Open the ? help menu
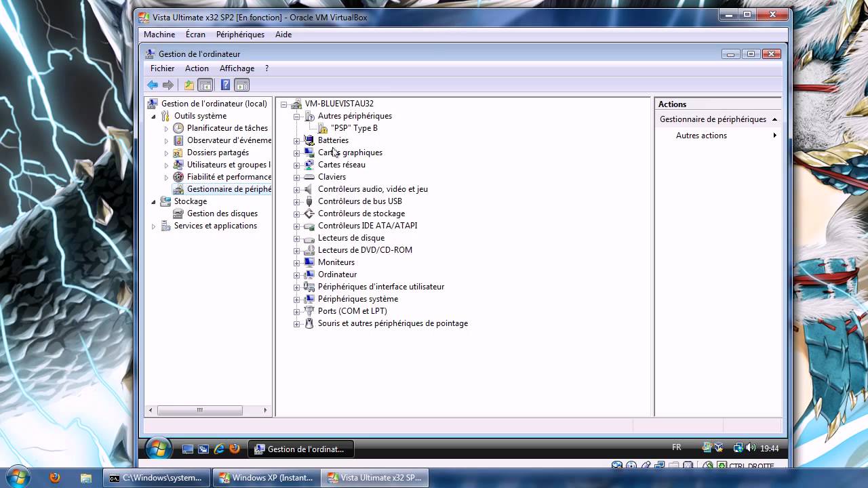Screen dimensions: 868x488 coord(267,68)
